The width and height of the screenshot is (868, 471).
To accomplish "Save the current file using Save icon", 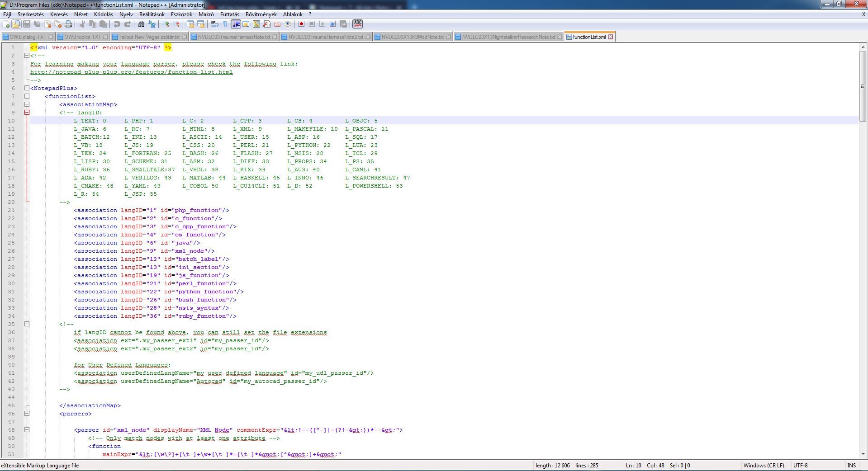I will pos(27,24).
